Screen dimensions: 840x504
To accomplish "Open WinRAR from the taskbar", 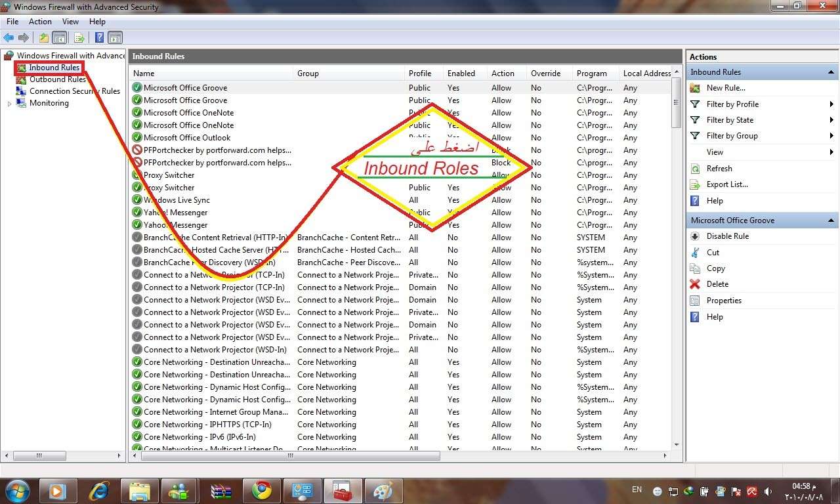I will (221, 490).
